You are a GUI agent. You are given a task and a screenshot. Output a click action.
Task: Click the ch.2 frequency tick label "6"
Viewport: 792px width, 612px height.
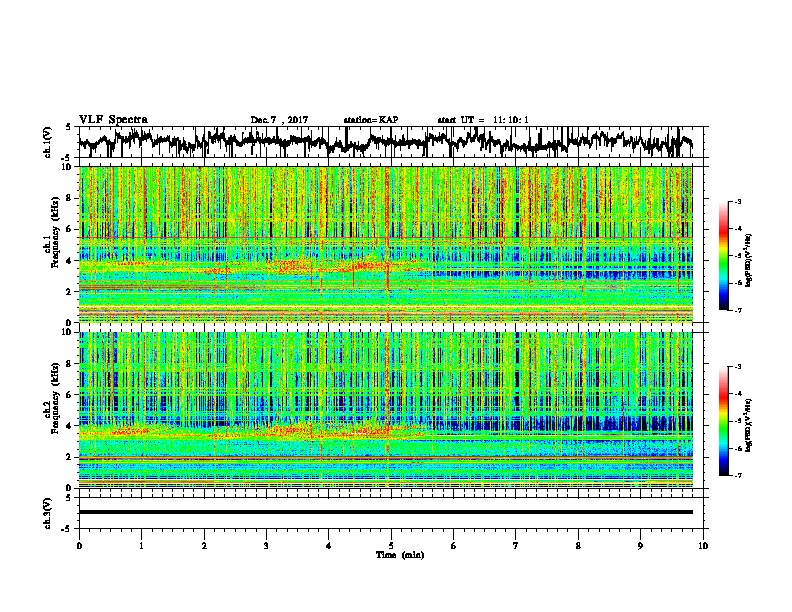pos(71,394)
